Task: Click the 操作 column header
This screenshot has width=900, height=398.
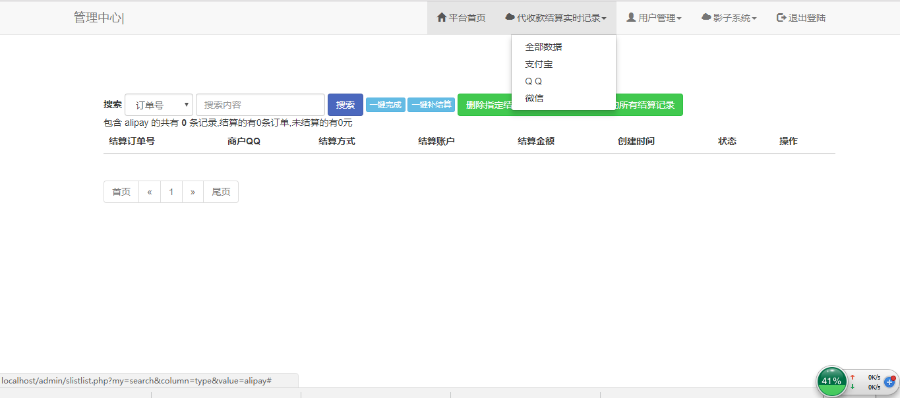Action: point(788,141)
